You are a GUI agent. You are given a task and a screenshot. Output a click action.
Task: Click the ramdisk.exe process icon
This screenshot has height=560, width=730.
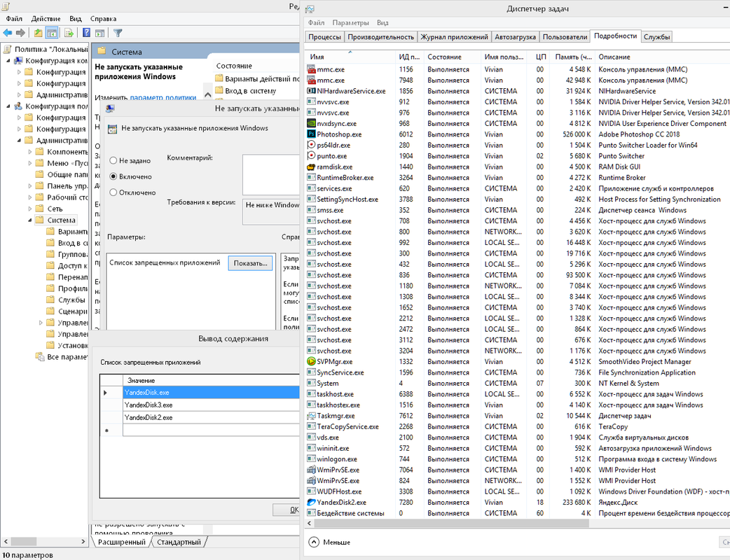pos(312,167)
